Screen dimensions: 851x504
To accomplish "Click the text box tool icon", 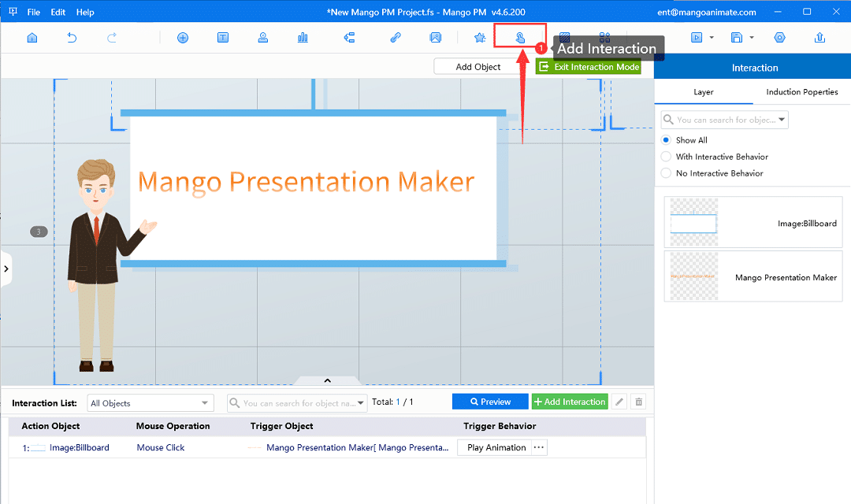I will coord(223,37).
